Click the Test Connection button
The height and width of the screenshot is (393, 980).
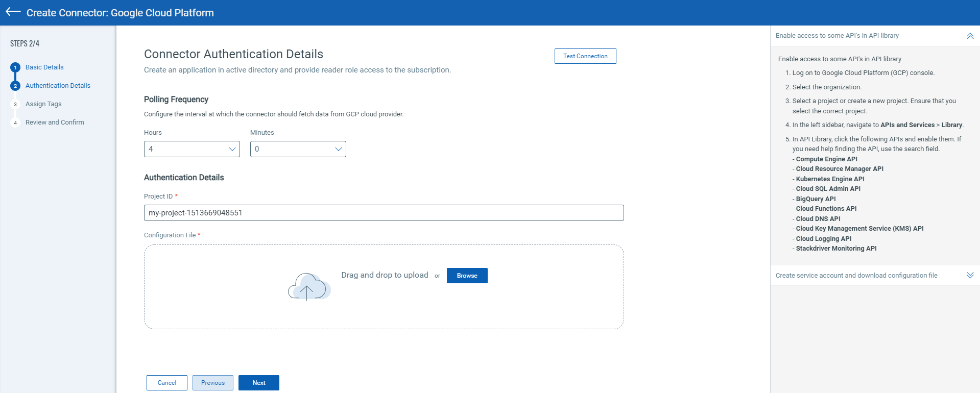tap(585, 56)
